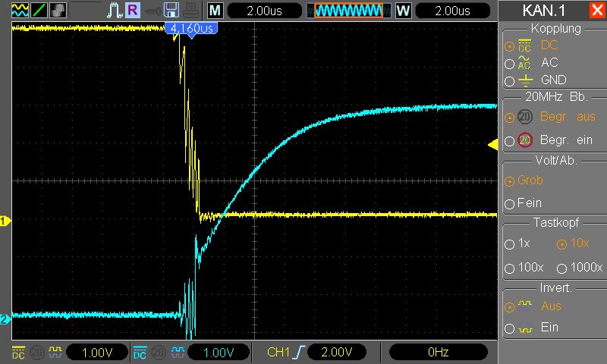This screenshot has width=607, height=364.
Task: Click the Invert. section heading
Action: click(556, 288)
